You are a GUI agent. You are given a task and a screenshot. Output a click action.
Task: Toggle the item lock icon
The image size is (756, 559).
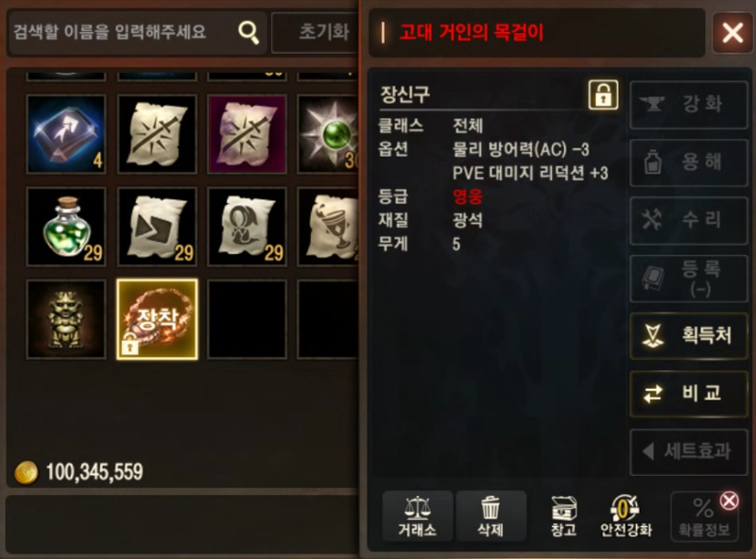(x=603, y=94)
